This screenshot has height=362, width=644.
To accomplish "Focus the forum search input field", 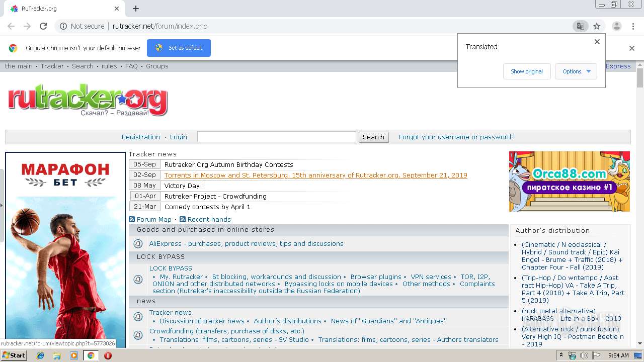I will click(x=277, y=137).
